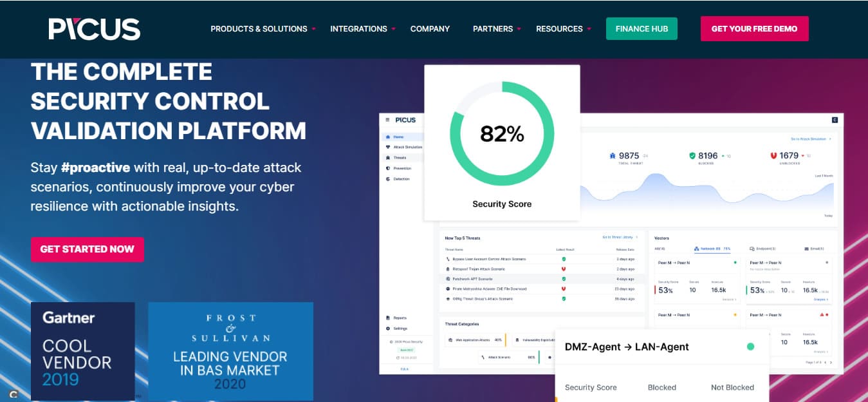The image size is (868, 402).
Task: Click the #proactive hashtag text
Action: pyautogui.click(x=95, y=167)
